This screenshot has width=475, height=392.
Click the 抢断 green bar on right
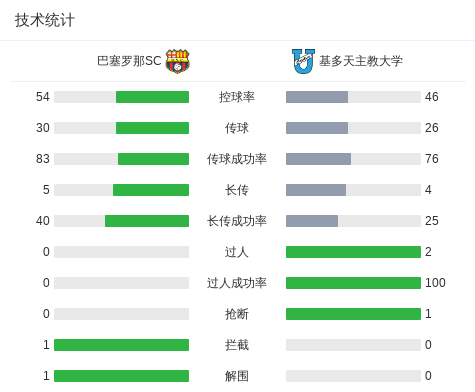tap(353, 314)
